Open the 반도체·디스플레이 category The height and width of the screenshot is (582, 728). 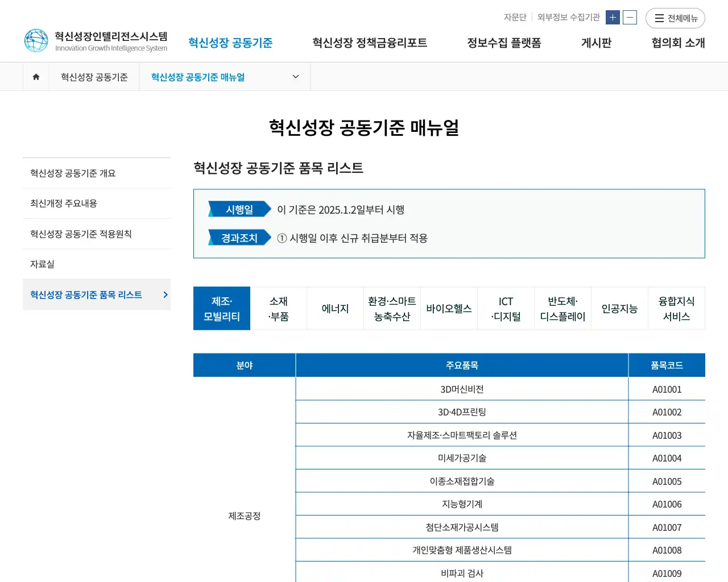coord(562,308)
